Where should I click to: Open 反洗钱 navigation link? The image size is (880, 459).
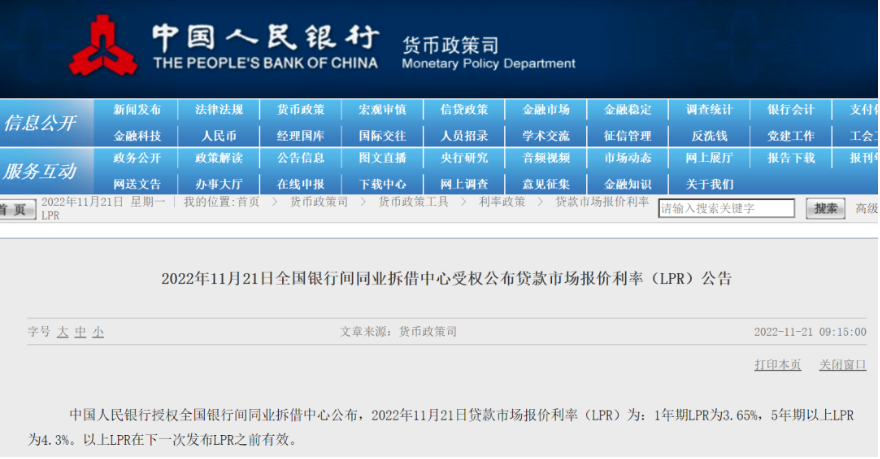[709, 136]
